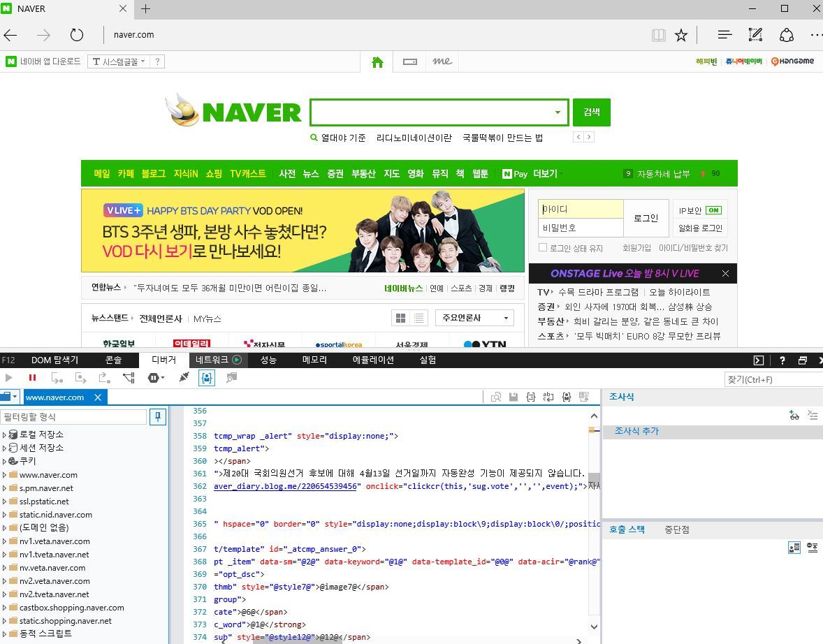The image size is (823, 644).
Task: Click the 필터링할 형식 filter field
Action: click(x=73, y=417)
